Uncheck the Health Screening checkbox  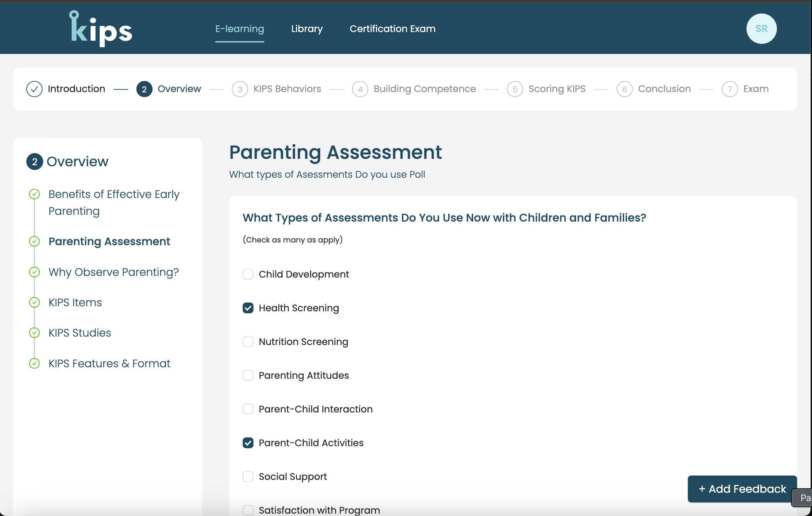pos(248,308)
